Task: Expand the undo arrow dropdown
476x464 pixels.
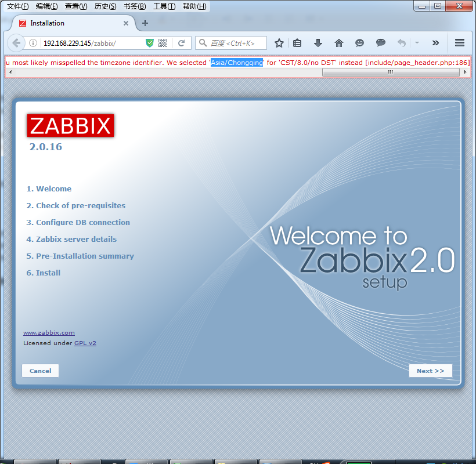Action: click(x=417, y=43)
